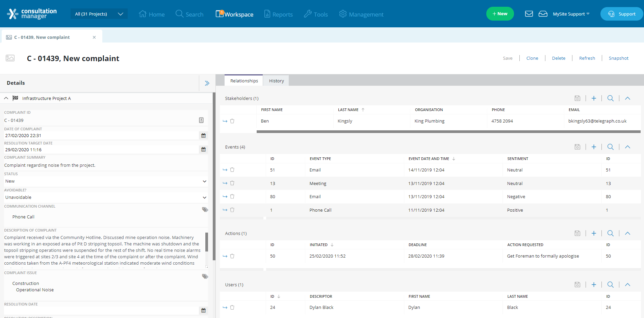Search actions with magnifier icon
Image resolution: width=644 pixels, height=318 pixels.
click(611, 233)
